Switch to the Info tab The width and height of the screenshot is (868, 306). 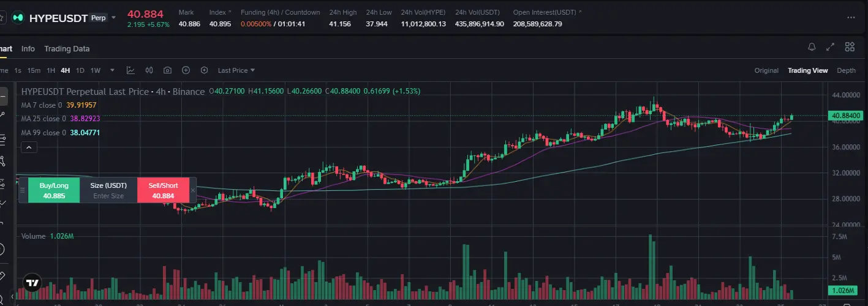[x=28, y=49]
